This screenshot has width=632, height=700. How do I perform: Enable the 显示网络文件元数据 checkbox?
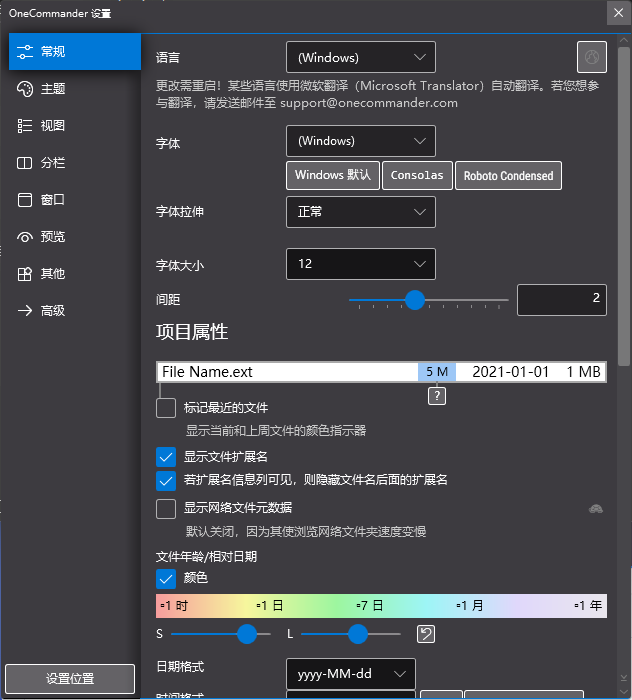[166, 509]
